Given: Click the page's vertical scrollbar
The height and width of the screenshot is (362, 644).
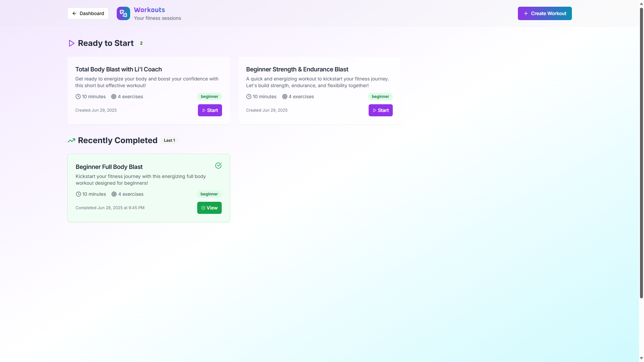Looking at the screenshot, I should point(641,151).
